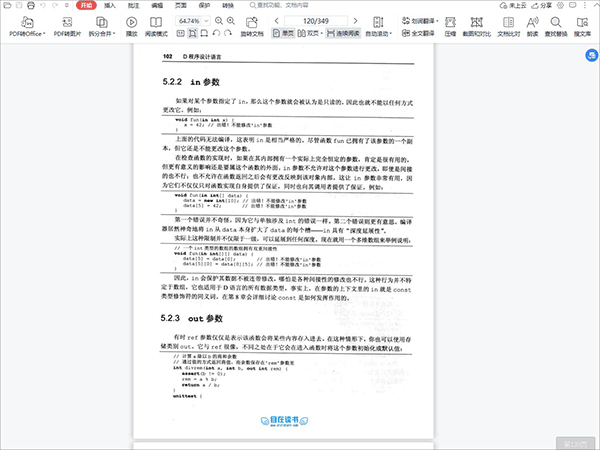
Task: Open the quick access customize dropdown
Action: [67, 5]
